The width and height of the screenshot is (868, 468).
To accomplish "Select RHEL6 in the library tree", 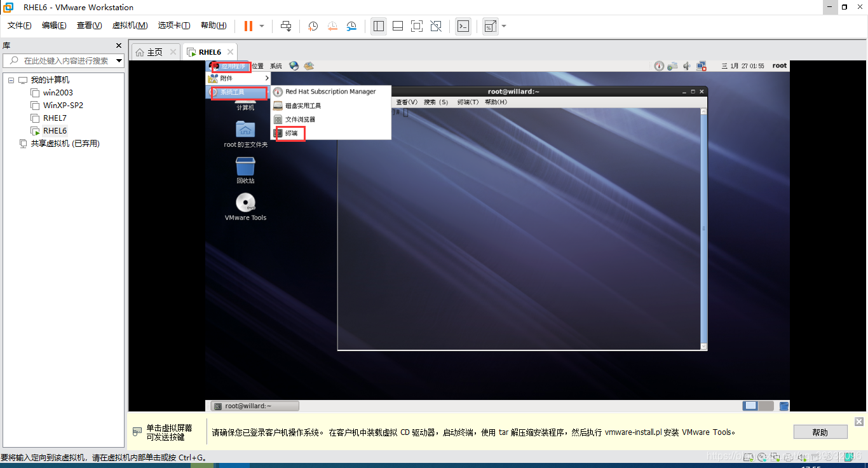I will coord(55,131).
